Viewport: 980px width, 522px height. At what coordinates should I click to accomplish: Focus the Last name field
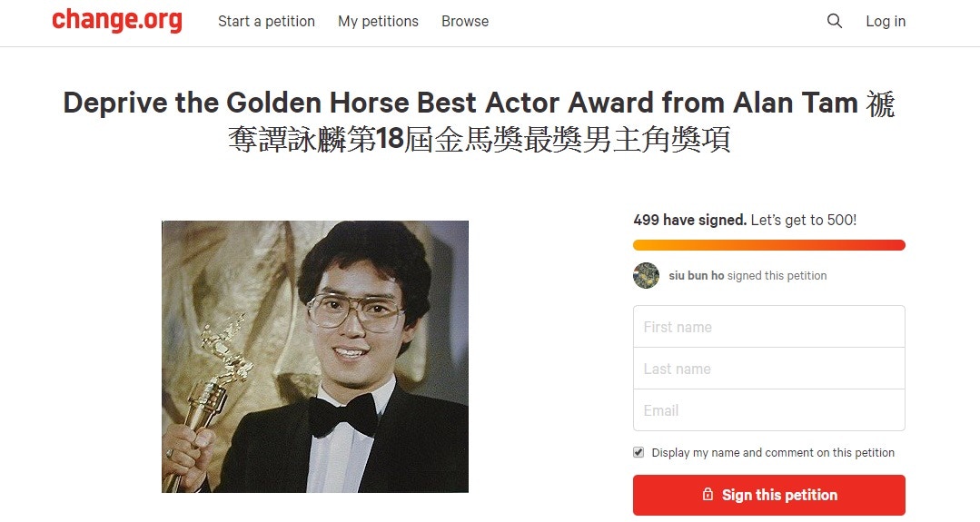(768, 369)
